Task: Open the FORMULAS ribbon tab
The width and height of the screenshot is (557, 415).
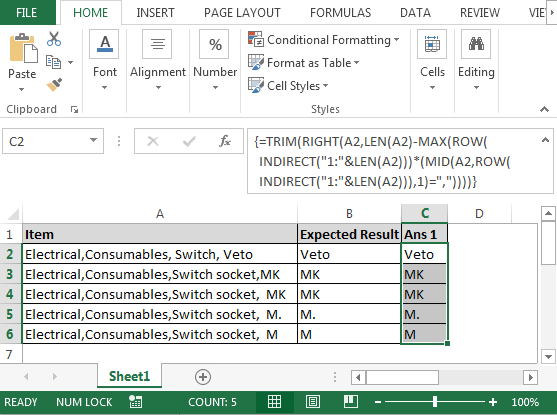Action: (340, 13)
